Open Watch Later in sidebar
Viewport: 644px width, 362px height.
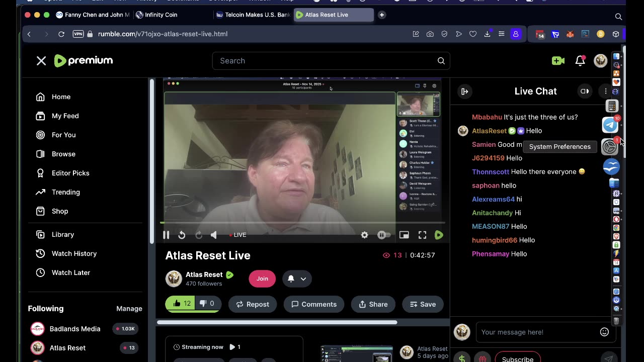tap(71, 273)
